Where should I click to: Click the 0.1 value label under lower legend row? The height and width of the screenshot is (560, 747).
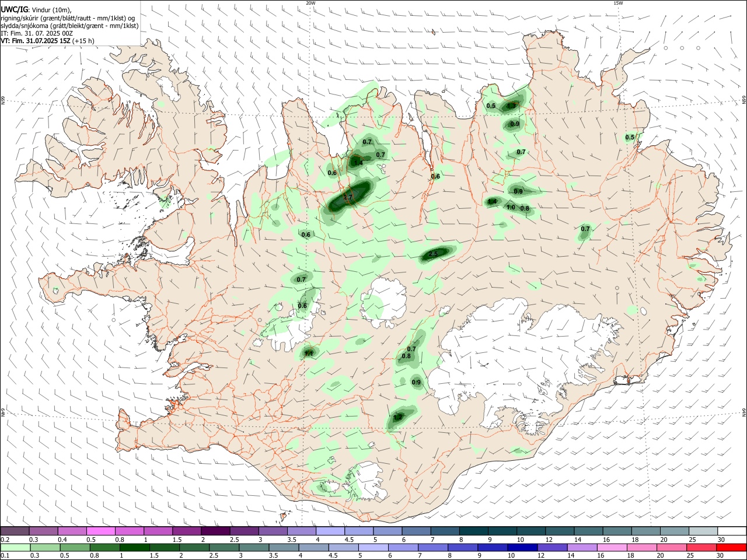click(x=5, y=555)
